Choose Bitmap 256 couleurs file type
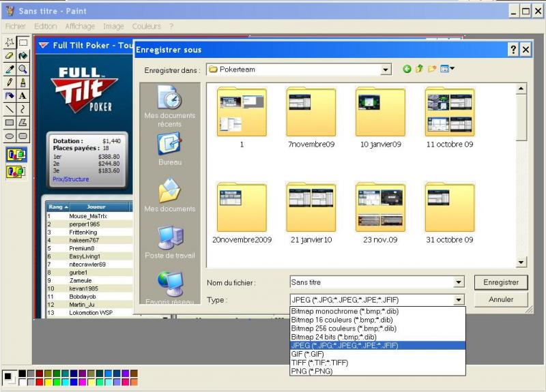 point(377,329)
